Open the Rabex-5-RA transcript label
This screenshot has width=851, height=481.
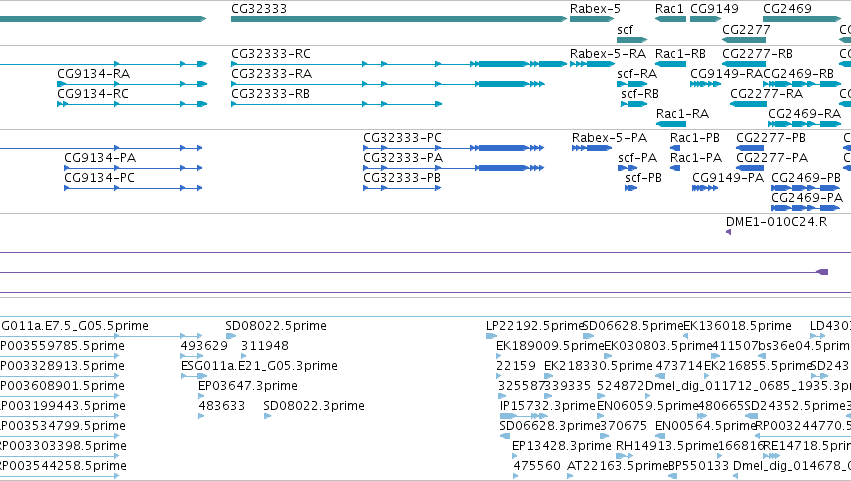pyautogui.click(x=608, y=54)
